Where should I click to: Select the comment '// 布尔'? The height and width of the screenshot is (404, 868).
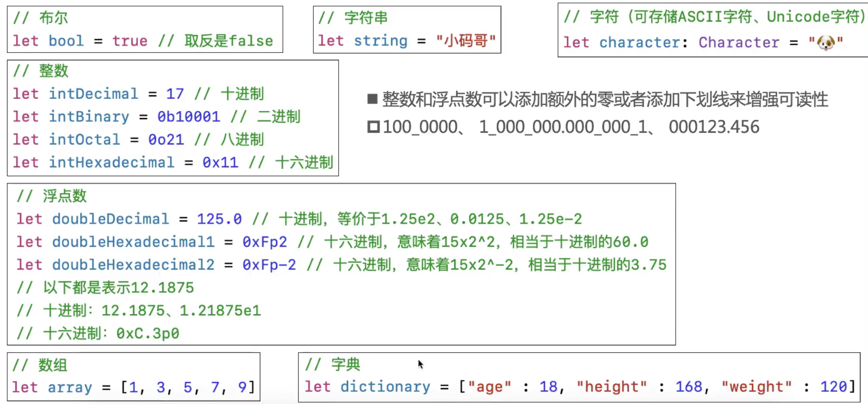pos(40,18)
